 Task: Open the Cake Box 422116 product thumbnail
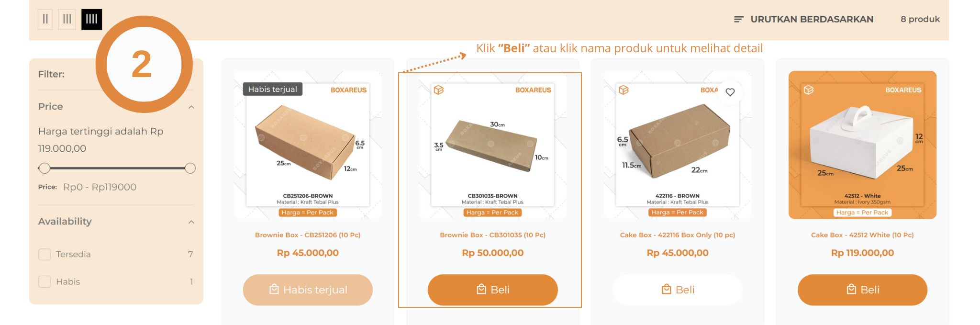pyautogui.click(x=678, y=145)
